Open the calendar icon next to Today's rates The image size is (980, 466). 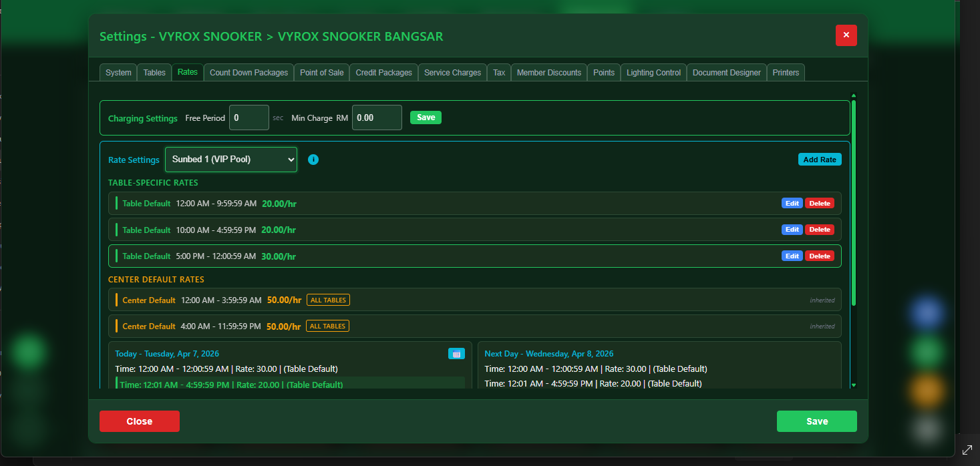(x=457, y=353)
